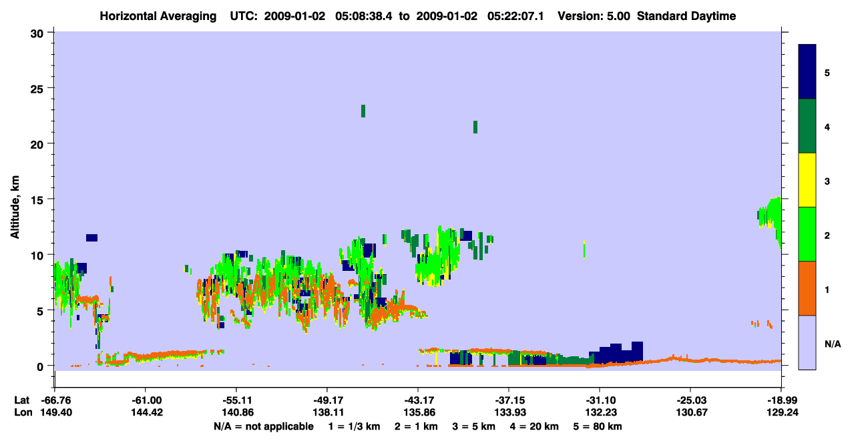Click the legend text 'N/A = not applicable'
This screenshot has height=445, width=868.
[263, 426]
